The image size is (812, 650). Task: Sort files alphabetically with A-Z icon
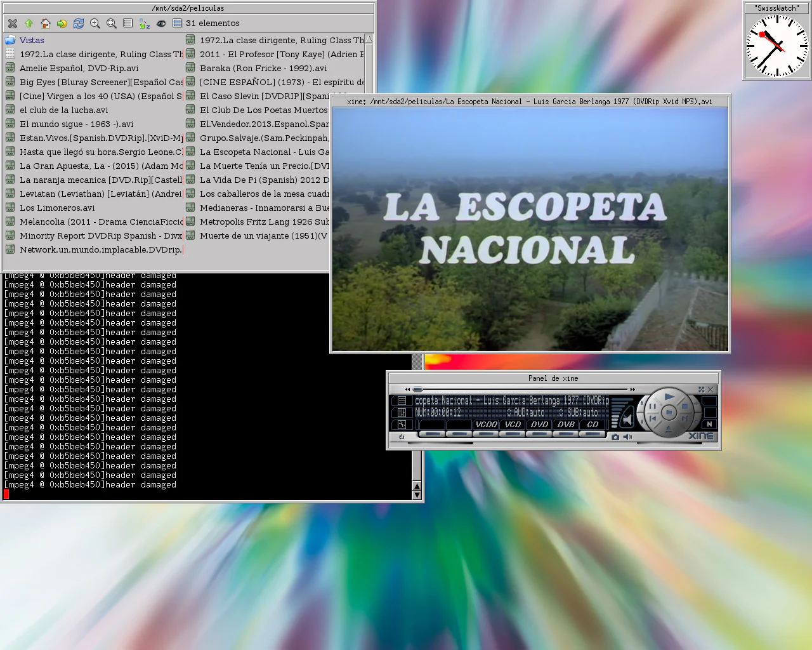tap(145, 23)
